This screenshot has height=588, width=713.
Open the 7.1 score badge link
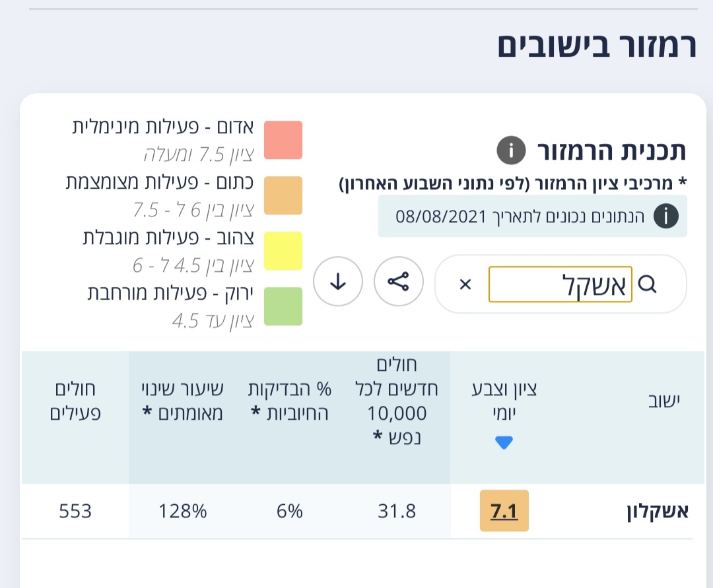(504, 511)
